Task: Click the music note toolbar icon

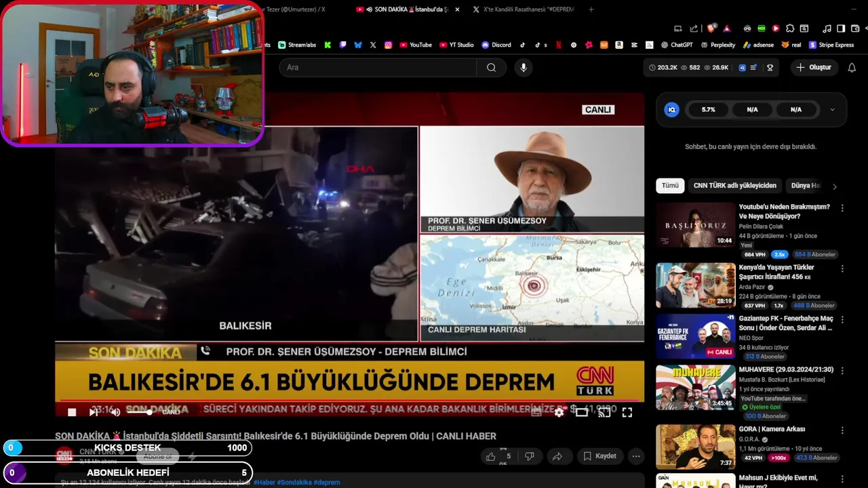Action: pos(827,28)
